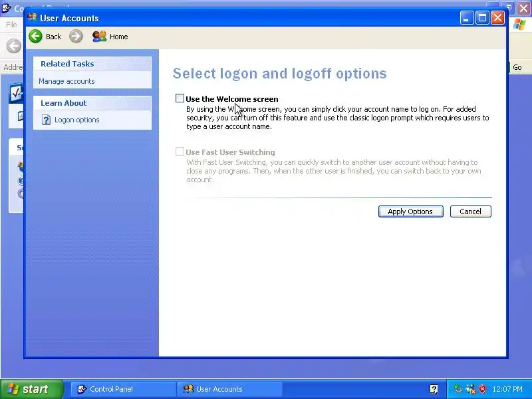
Task: Minimize the User Accounts window
Action: pyautogui.click(x=467, y=18)
